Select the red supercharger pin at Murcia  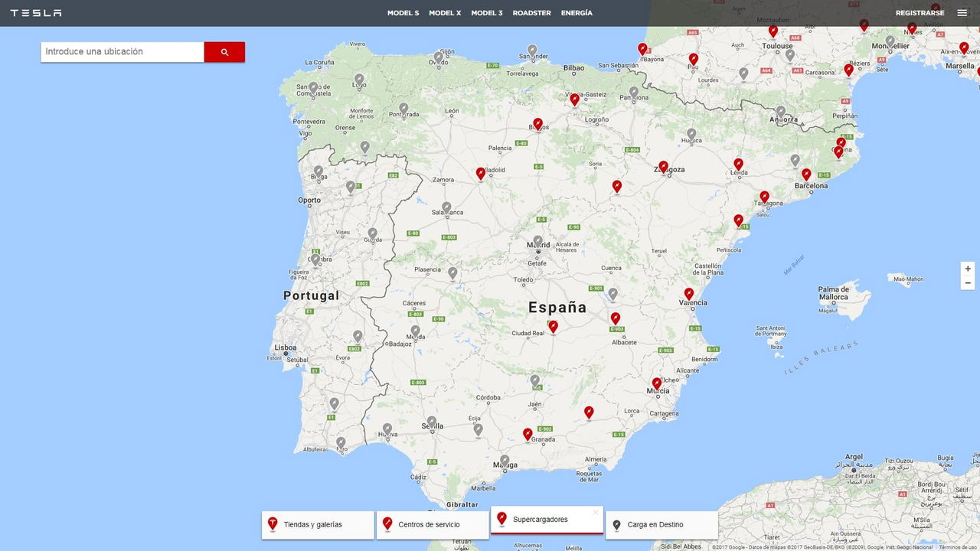[x=657, y=383]
